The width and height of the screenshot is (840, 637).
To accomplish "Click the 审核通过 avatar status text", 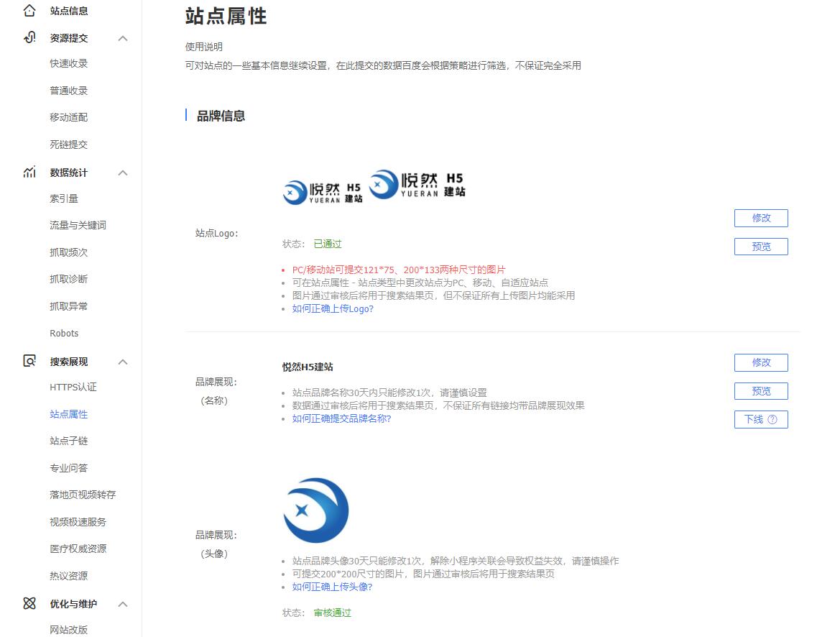I will [x=332, y=613].
